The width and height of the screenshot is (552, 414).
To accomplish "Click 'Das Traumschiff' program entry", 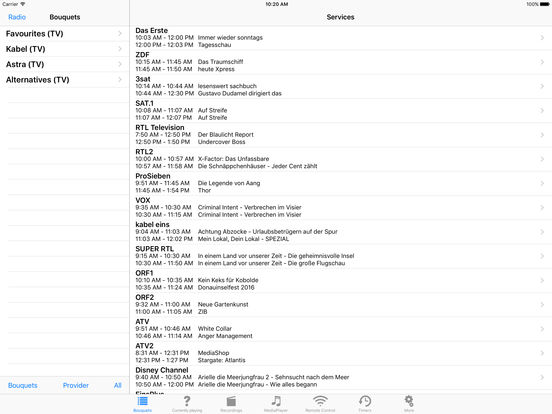I will coord(220,62).
